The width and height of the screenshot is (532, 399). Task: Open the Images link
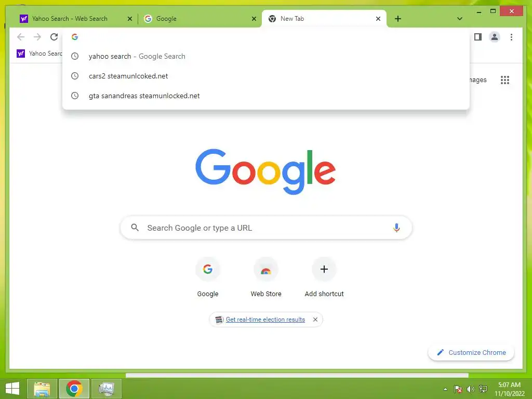tap(478, 79)
